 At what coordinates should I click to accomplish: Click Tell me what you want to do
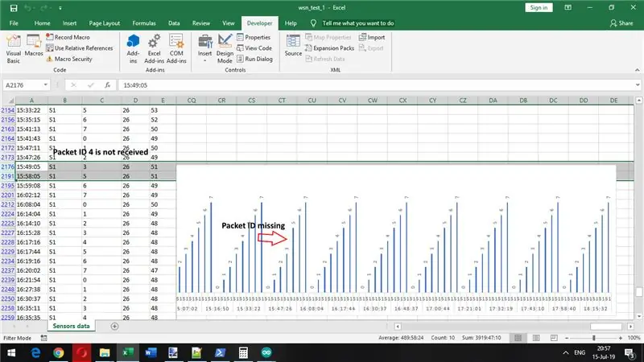(357, 23)
